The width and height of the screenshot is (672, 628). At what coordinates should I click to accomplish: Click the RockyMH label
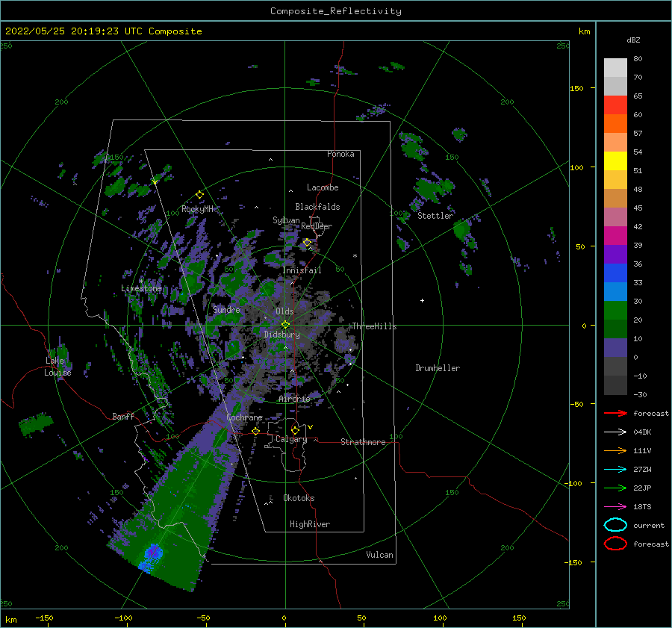pos(197,209)
